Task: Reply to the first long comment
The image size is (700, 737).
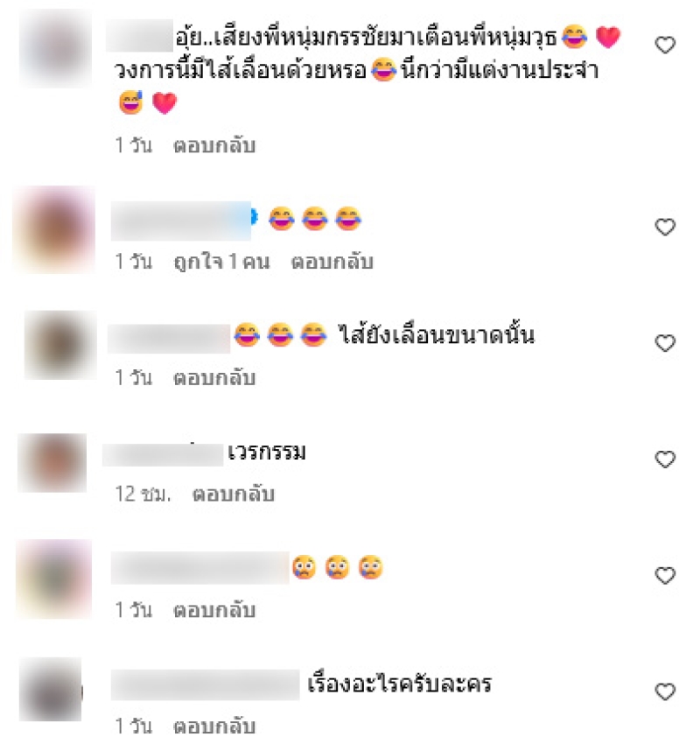Action: coord(214,145)
